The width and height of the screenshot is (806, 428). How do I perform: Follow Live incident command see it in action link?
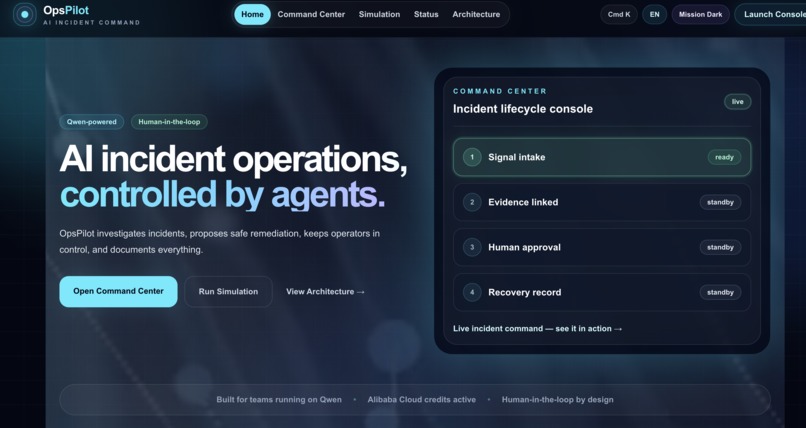(x=538, y=328)
